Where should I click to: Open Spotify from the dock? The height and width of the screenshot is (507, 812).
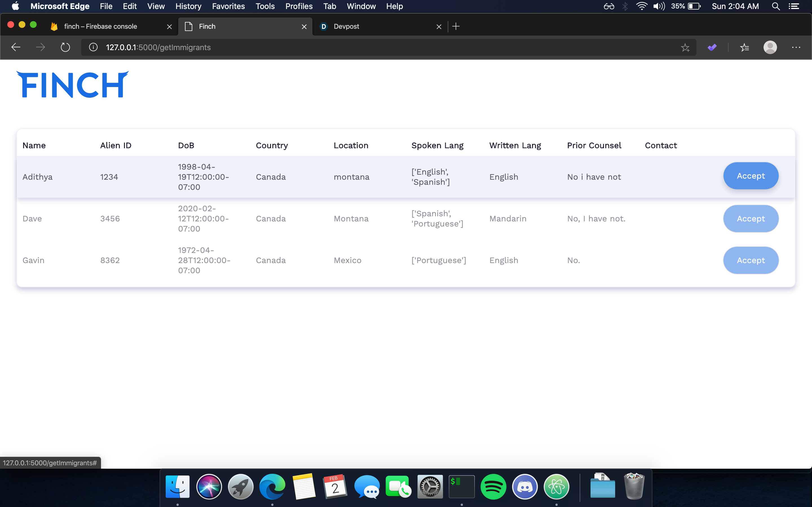[x=493, y=486]
